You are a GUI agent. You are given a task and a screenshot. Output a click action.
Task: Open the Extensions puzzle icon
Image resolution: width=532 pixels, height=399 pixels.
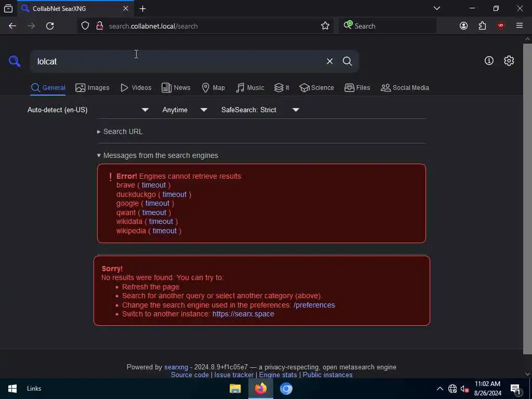tap(482, 26)
